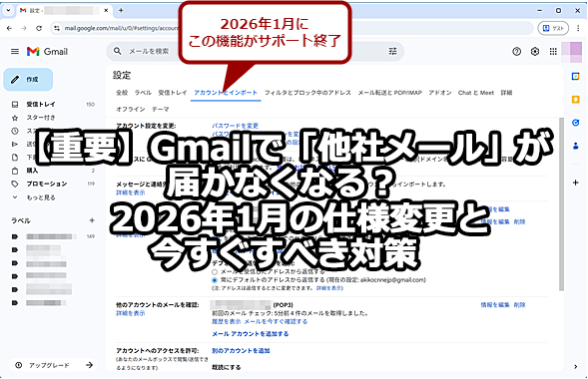Click 削除 for the POP3 account

tap(520, 305)
